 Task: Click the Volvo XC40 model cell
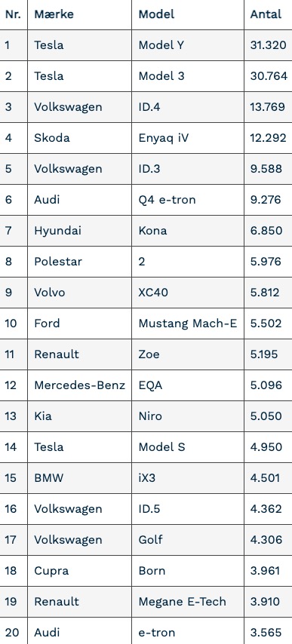coord(188,293)
